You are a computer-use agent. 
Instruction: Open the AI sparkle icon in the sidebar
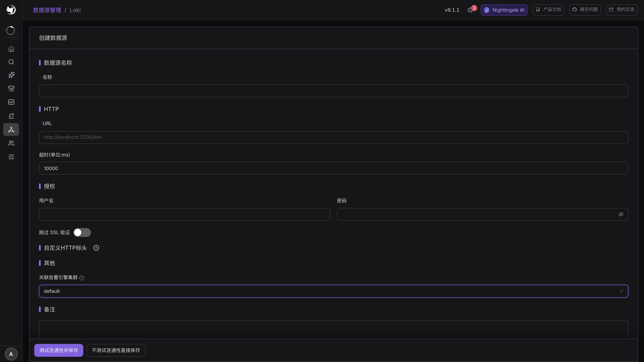[x=11, y=75]
